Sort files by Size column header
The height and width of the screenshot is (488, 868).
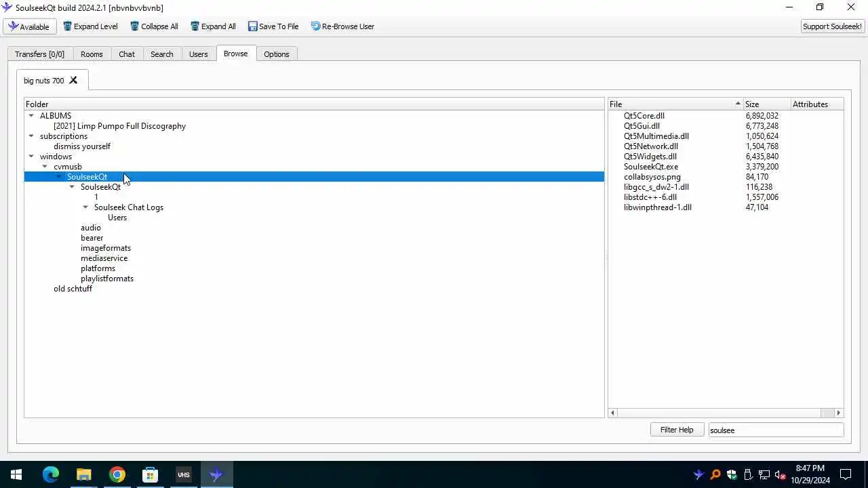click(x=767, y=104)
